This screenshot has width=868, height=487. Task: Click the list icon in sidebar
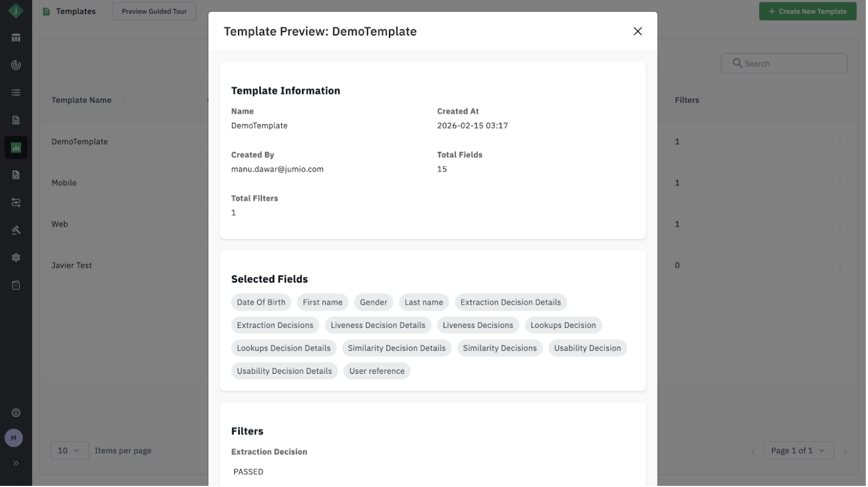pyautogui.click(x=16, y=93)
